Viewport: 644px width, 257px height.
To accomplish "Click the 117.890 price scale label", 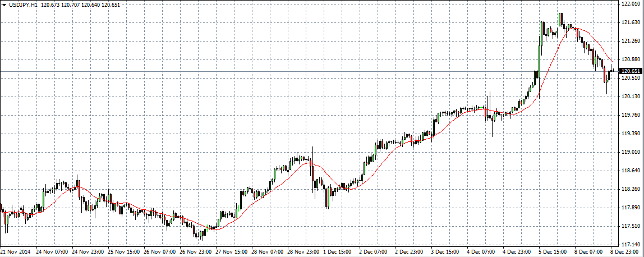I will (632, 207).
